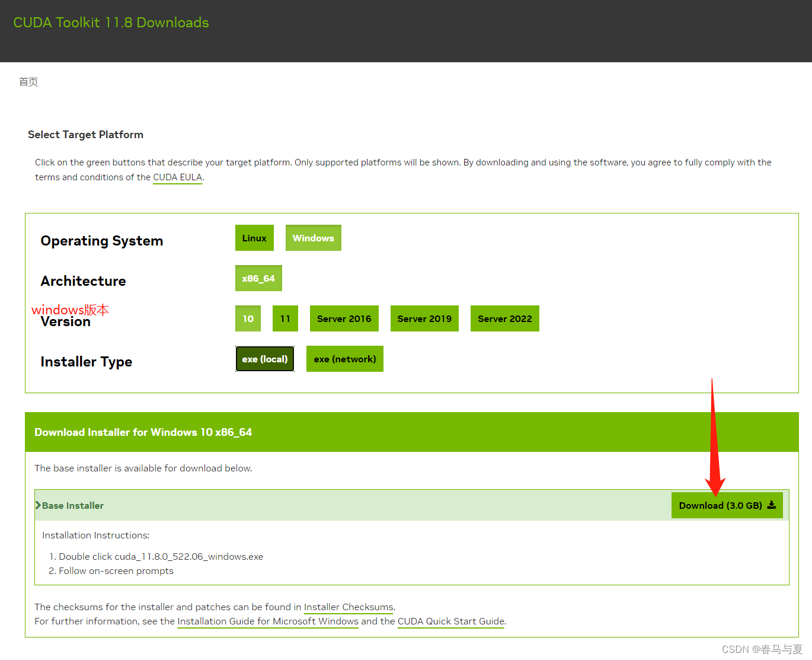
Task: Choose the x86_64 architecture button
Action: coord(258,278)
